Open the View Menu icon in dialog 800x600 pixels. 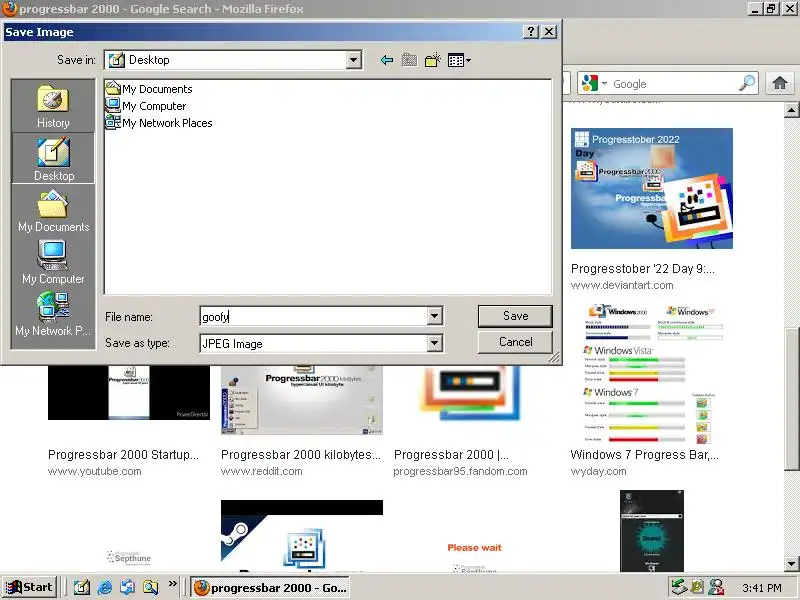[x=459, y=60]
